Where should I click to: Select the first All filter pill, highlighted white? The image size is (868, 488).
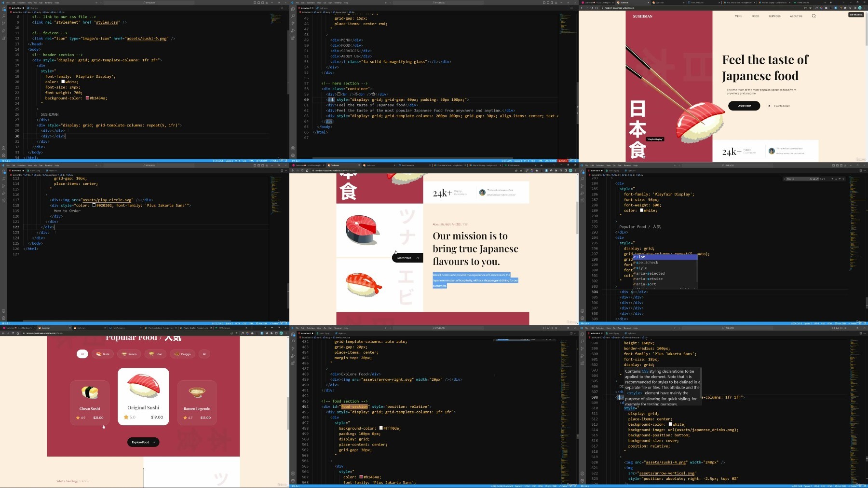82,354
